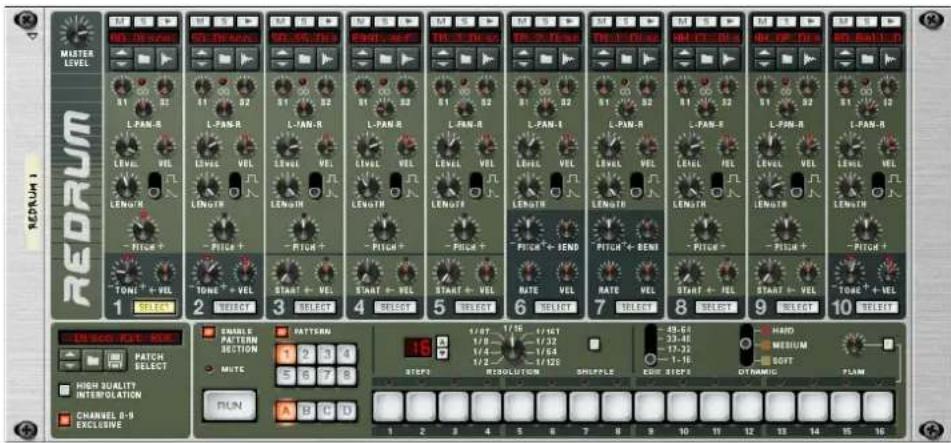This screenshot has height=443, width=951.
Task: Click the Dynamic Hard/Medium/Soft switch
Action: tap(747, 343)
